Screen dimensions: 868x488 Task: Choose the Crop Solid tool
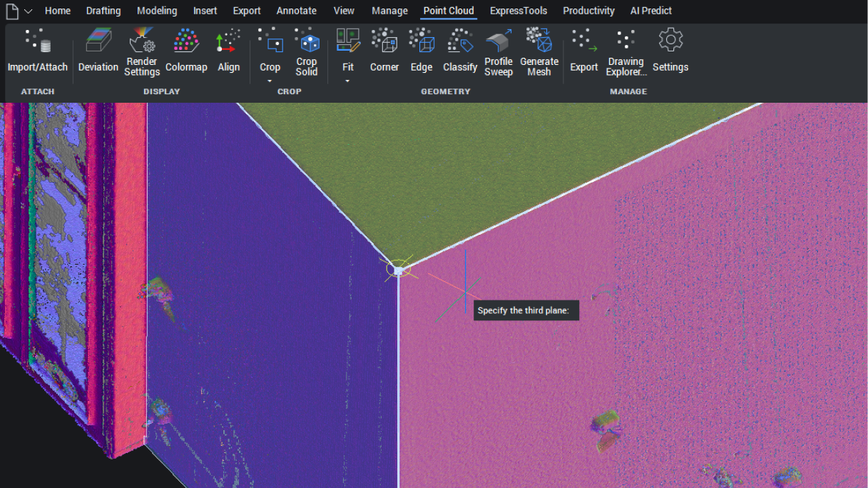point(307,52)
